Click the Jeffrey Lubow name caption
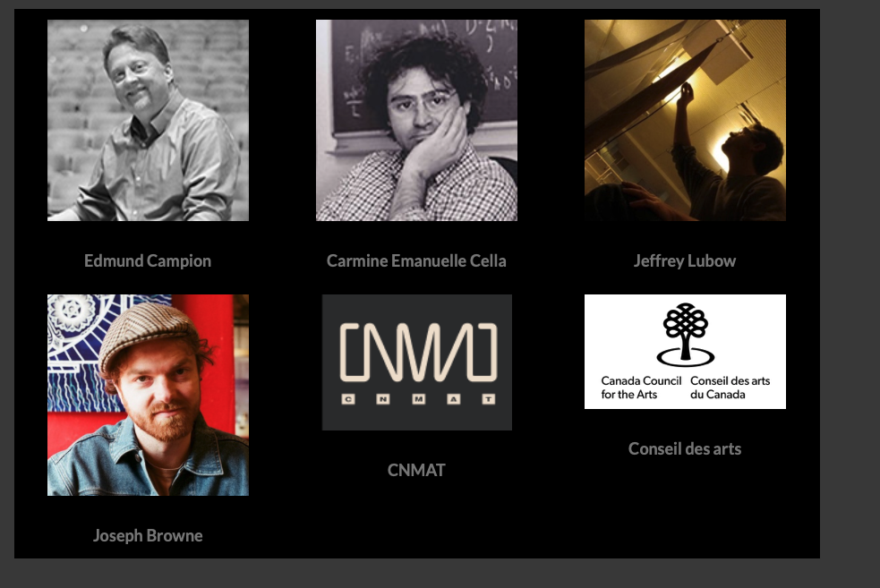The height and width of the screenshot is (588, 880). (685, 261)
